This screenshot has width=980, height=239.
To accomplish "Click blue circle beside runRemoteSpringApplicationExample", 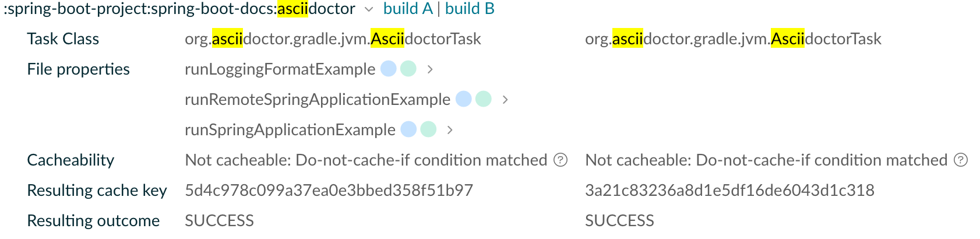I will pyautogui.click(x=464, y=99).
